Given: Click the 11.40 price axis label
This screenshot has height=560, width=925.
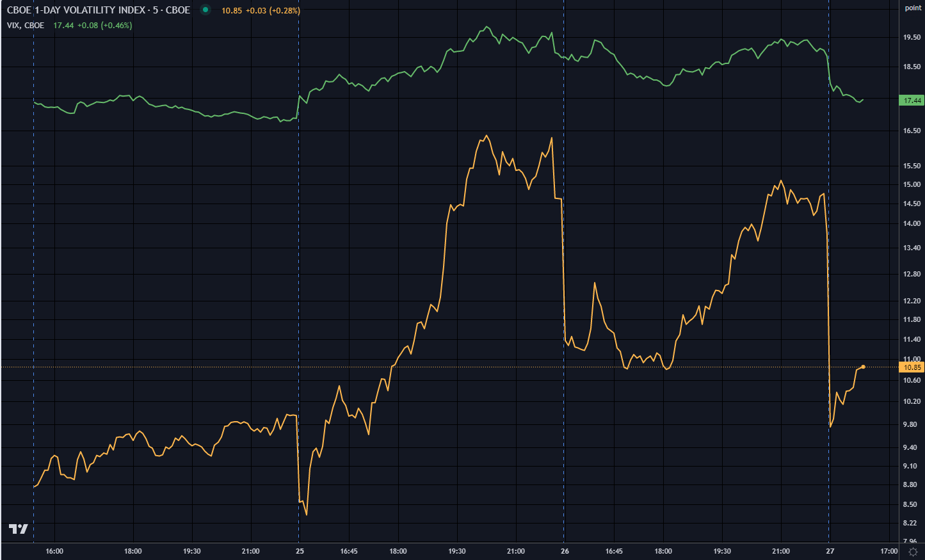Looking at the screenshot, I should tap(912, 339).
